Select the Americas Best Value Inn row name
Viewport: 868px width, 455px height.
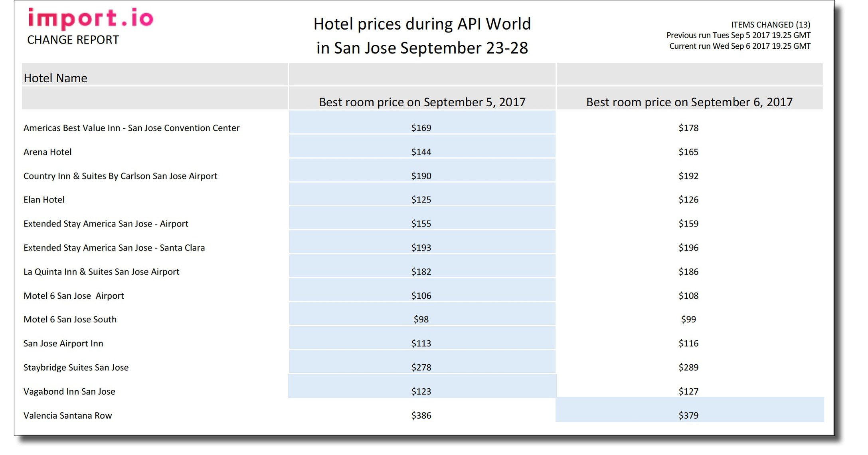(131, 128)
